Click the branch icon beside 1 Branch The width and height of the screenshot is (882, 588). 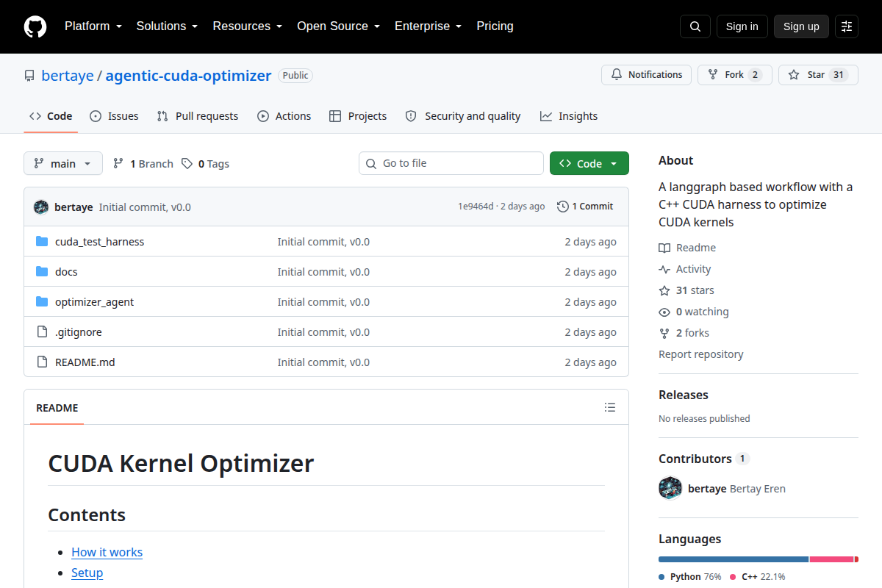click(x=118, y=163)
